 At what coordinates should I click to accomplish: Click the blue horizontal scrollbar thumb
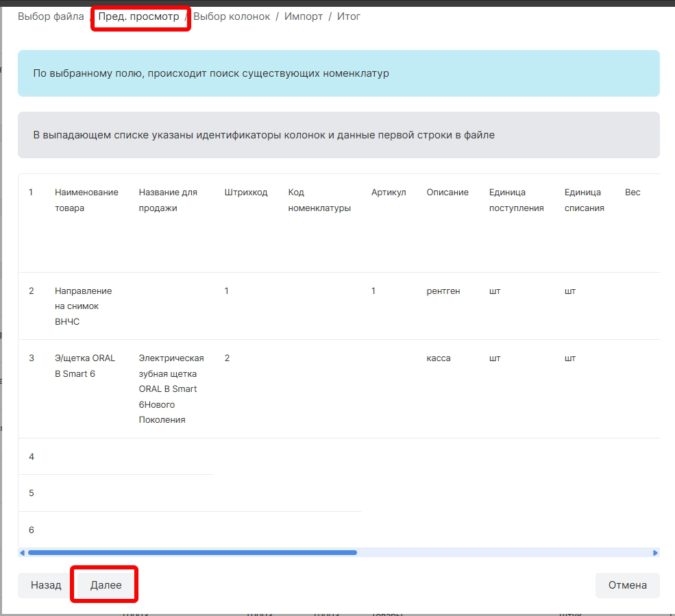point(192,552)
